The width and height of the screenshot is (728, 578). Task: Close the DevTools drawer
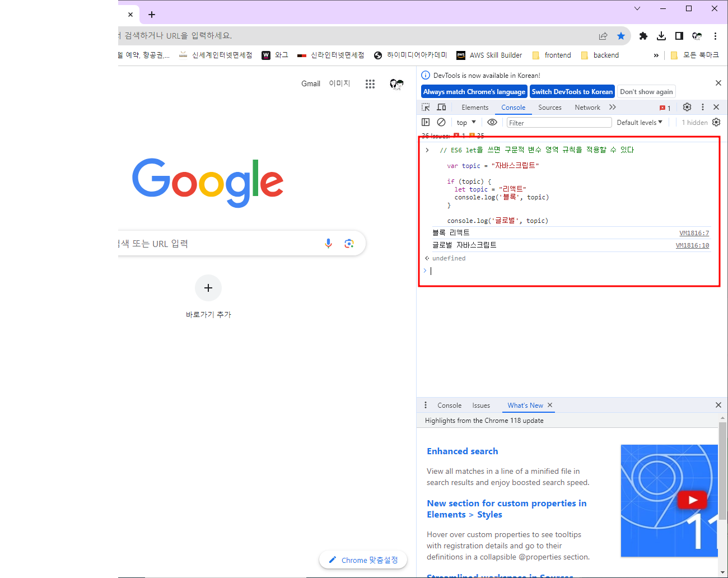click(718, 405)
